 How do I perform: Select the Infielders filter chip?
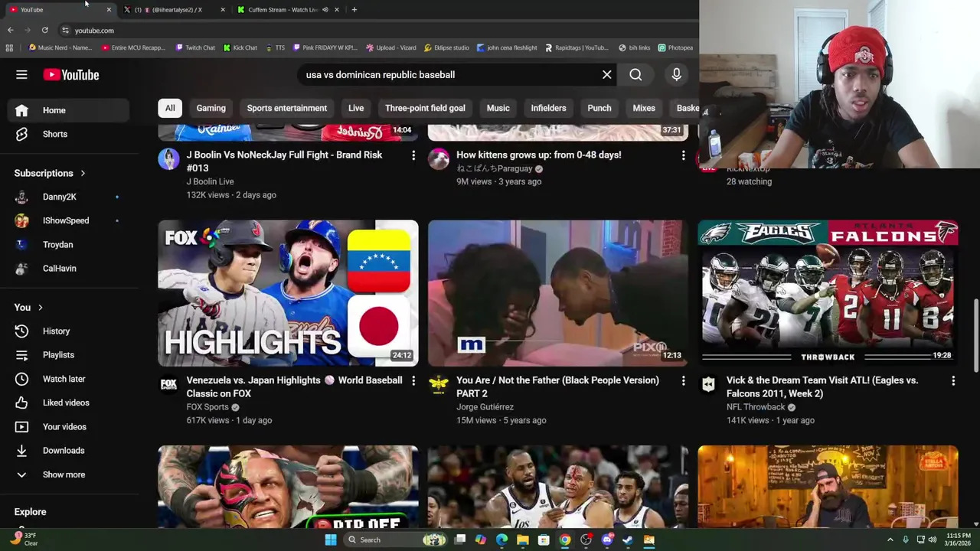tap(548, 108)
